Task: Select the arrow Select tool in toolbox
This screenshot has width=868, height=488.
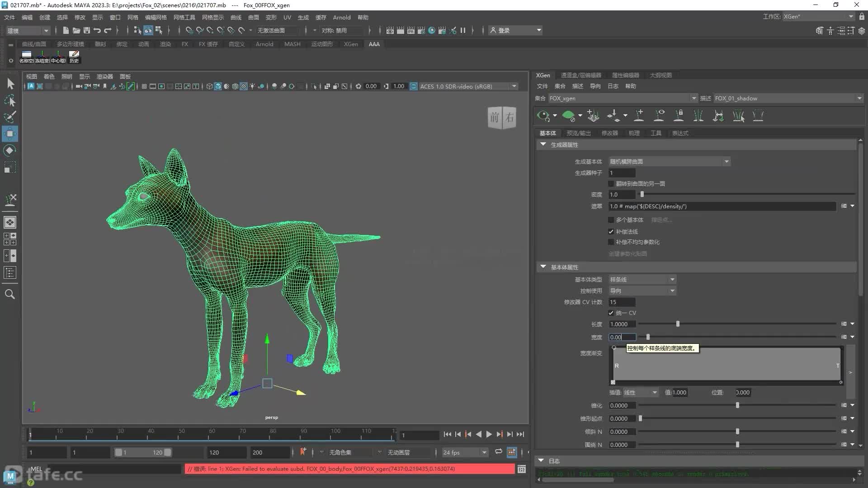Action: tap(10, 84)
